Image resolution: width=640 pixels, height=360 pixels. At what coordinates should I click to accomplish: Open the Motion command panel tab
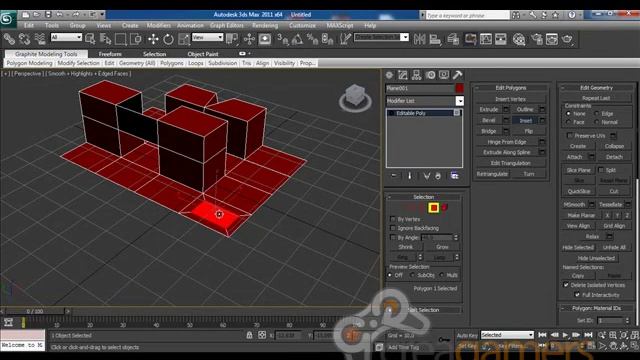click(430, 75)
